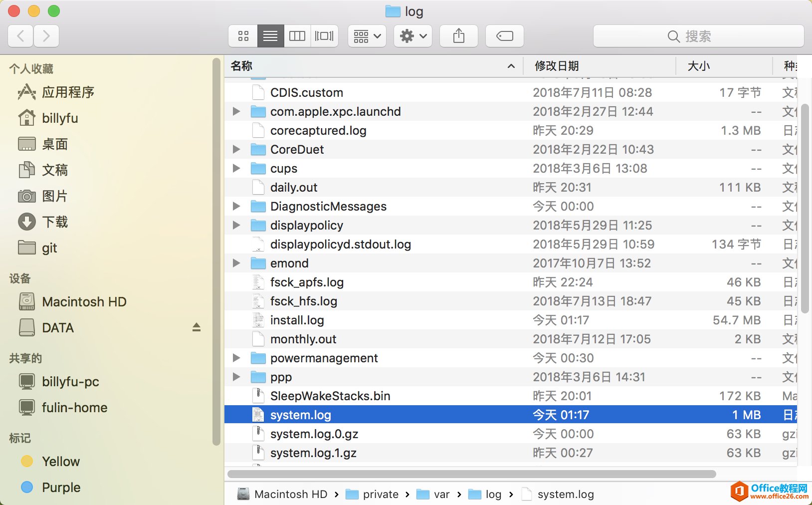The width and height of the screenshot is (812, 505).
Task: Expand the com.apple.xpc.launchd folder
Action: coord(236,111)
